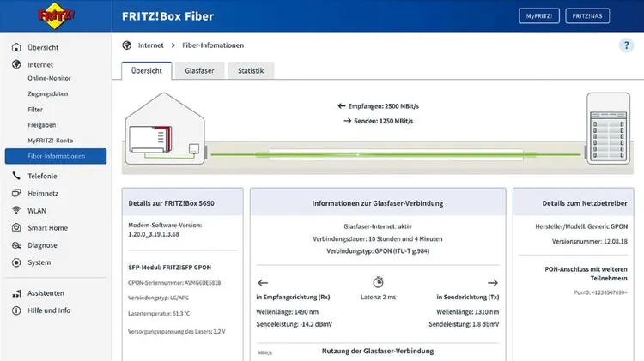Viewport: 644px width, 361px height.
Task: Click the green fiber connection line
Action: click(396, 154)
